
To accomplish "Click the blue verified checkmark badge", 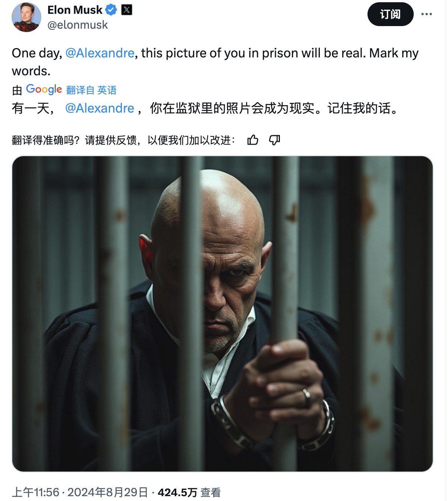I will pyautogui.click(x=111, y=10).
